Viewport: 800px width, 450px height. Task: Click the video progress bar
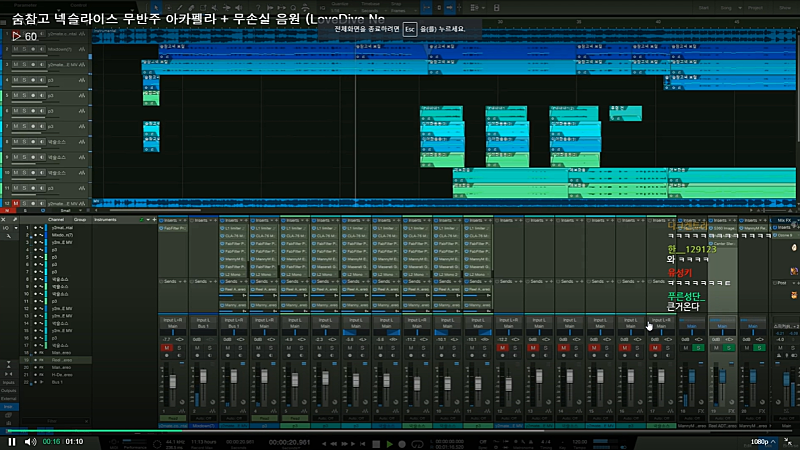click(400, 430)
